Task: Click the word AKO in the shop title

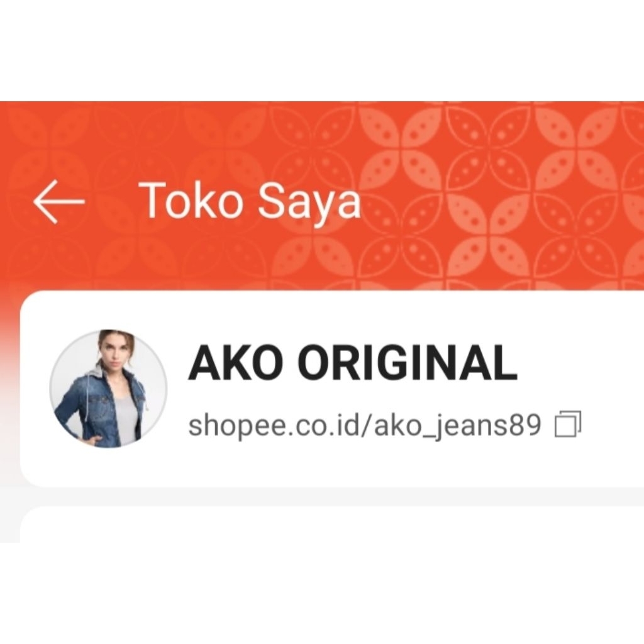Action: click(237, 363)
